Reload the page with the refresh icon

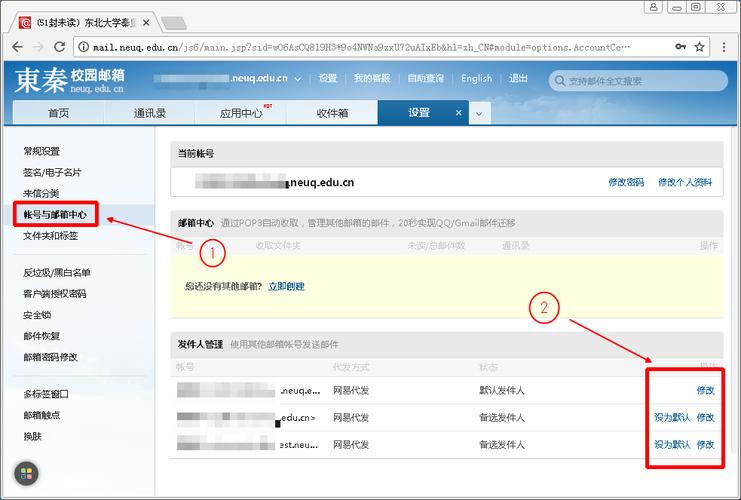59,47
